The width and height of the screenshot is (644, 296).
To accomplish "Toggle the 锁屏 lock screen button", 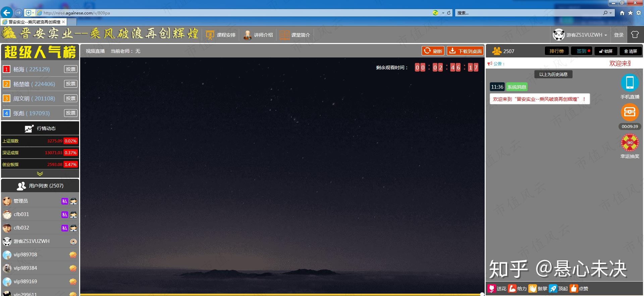I will pyautogui.click(x=606, y=51).
